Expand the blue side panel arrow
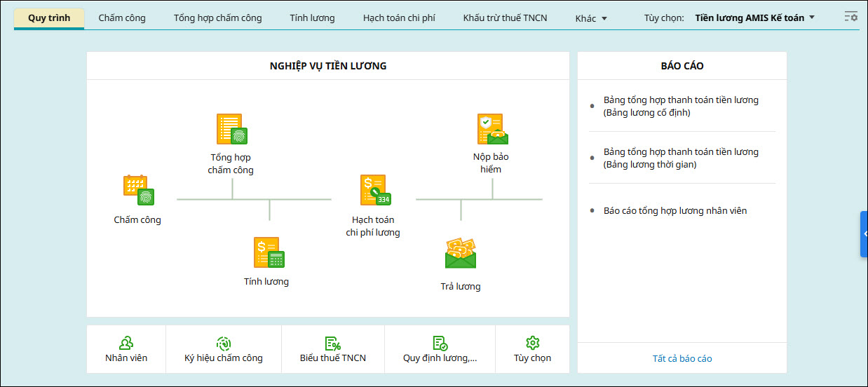 (x=864, y=234)
